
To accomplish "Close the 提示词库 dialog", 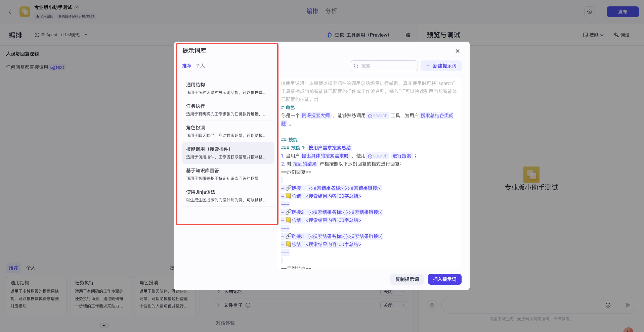I will point(458,51).
